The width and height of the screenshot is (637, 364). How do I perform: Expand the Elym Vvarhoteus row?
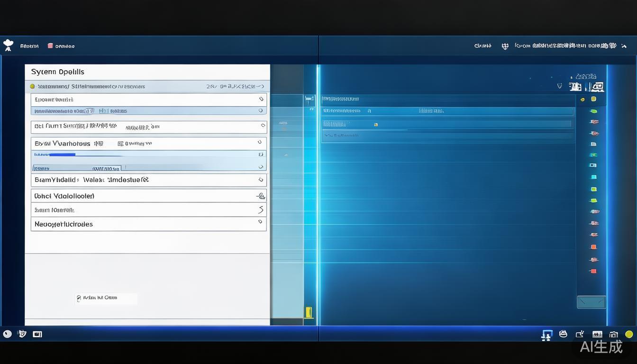point(260,142)
